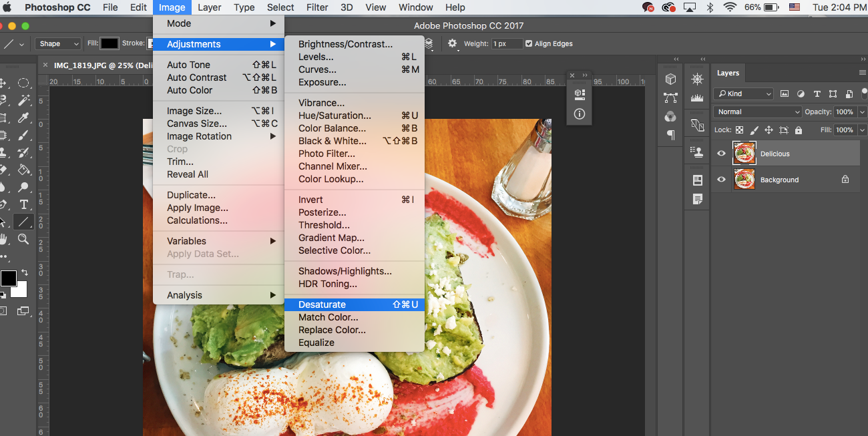Filter layers for pixel layers icon
Viewport: 868px width, 436px height.
coord(785,94)
